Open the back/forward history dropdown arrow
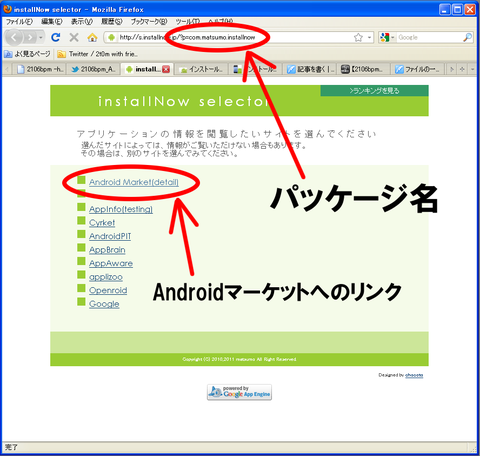Image resolution: width=480 pixels, height=456 pixels. (41, 37)
